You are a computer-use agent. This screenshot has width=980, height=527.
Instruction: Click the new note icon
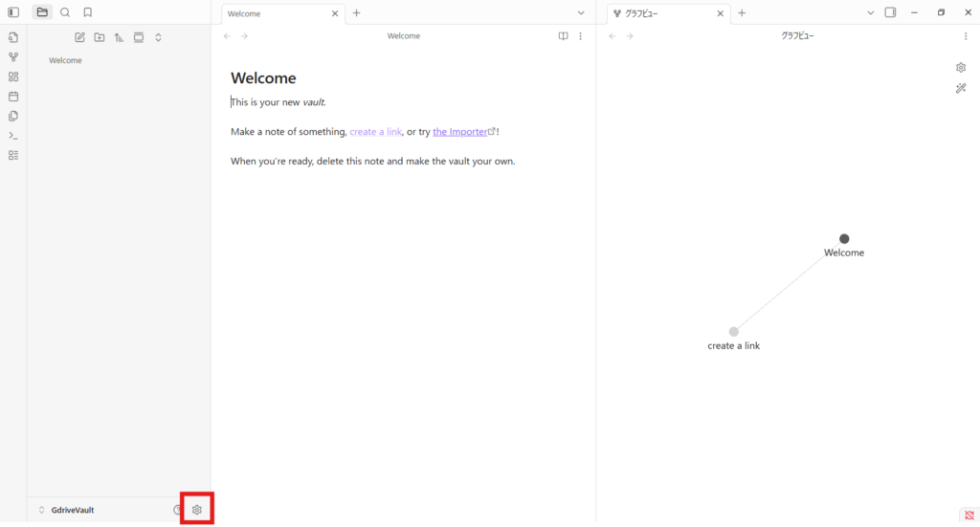coord(79,37)
